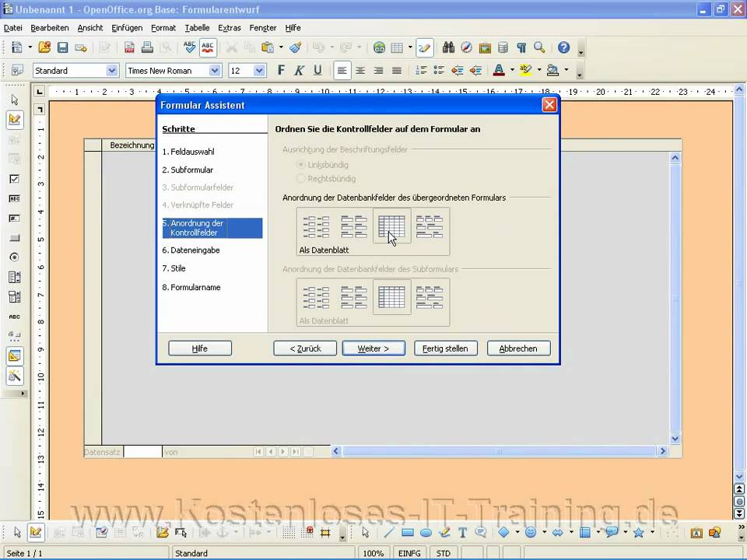Click the Find & Replace binoculars icon
The width and height of the screenshot is (747, 560).
[x=448, y=47]
